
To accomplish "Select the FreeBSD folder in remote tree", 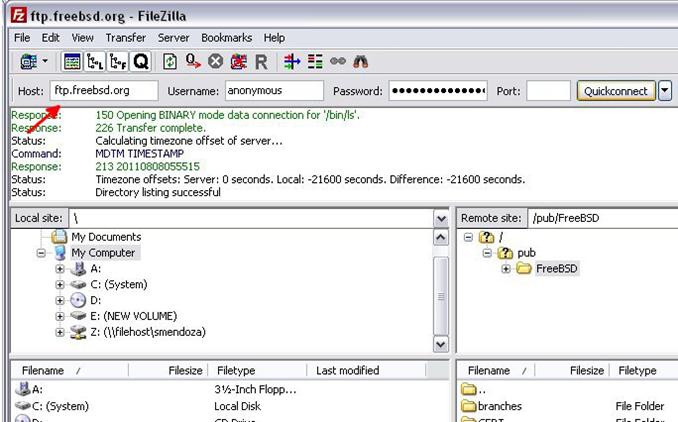I will pos(556,269).
